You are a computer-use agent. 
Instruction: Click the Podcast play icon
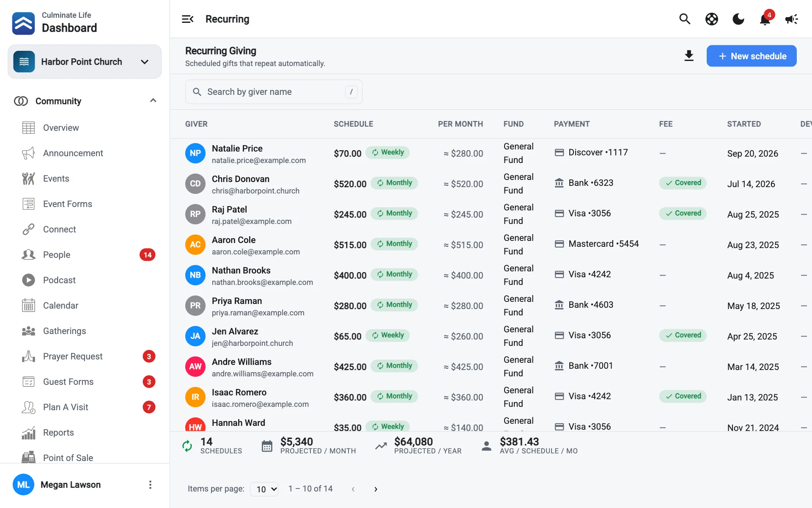(x=28, y=280)
